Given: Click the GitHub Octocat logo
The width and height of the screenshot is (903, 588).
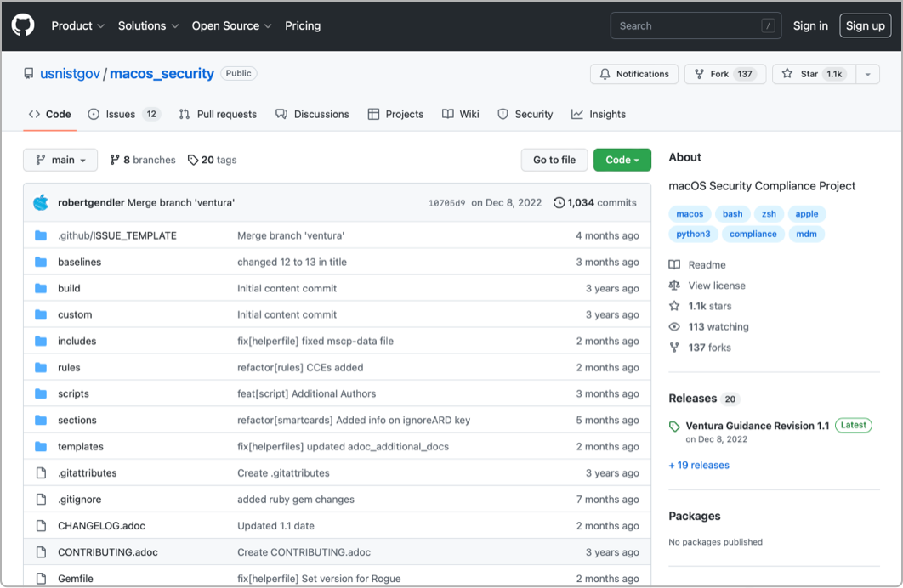Looking at the screenshot, I should 23,25.
